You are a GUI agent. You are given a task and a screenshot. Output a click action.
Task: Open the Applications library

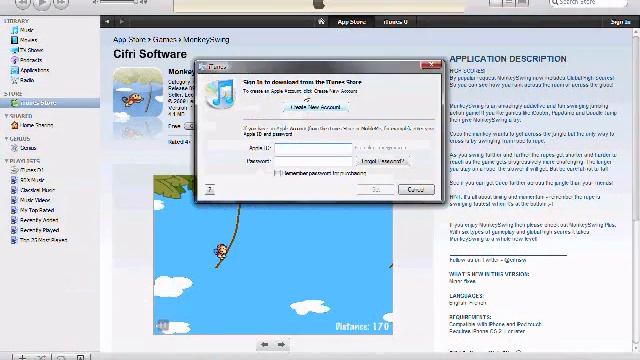[x=34, y=70]
